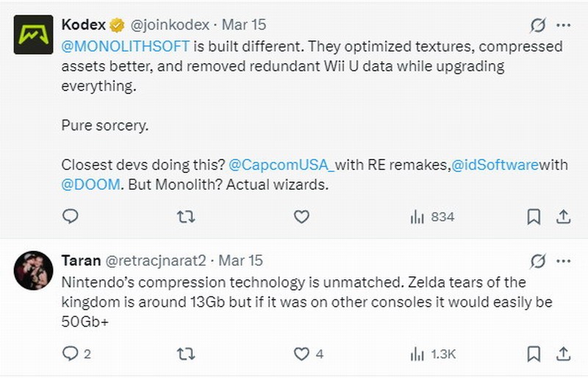Click Grok icon on Taran's tweet
Viewport: 588px width, 378px height.
(538, 261)
